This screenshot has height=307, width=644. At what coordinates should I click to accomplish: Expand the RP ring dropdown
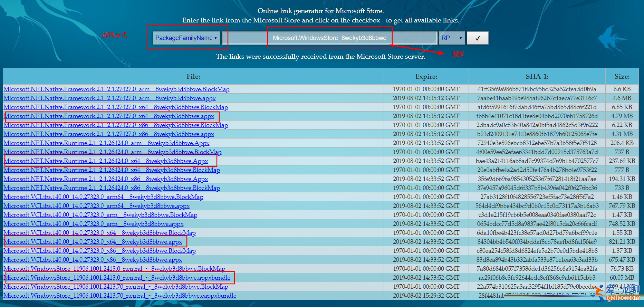(452, 38)
